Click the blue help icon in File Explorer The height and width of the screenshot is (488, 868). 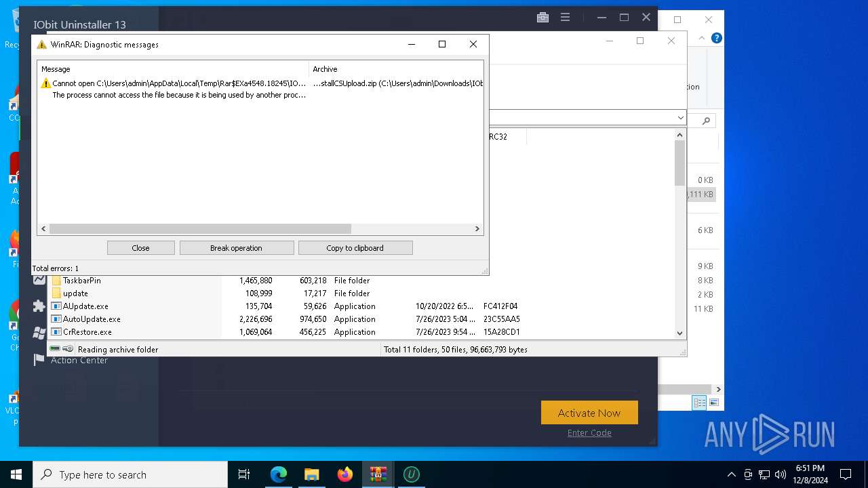[x=716, y=39]
